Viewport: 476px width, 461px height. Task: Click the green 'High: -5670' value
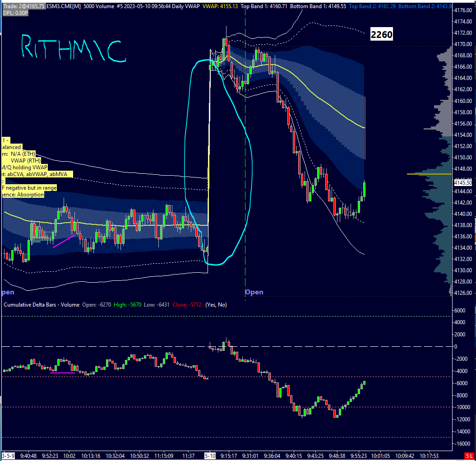pyautogui.click(x=128, y=304)
